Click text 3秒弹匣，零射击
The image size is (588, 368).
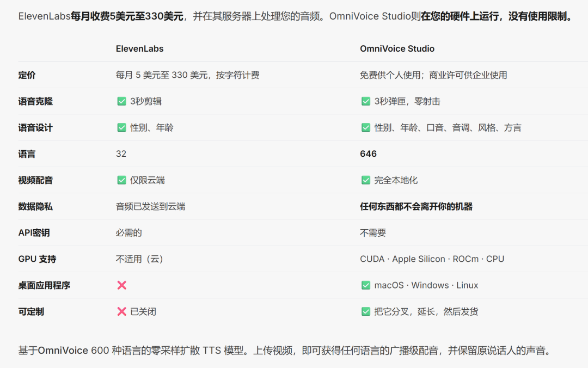tap(407, 101)
